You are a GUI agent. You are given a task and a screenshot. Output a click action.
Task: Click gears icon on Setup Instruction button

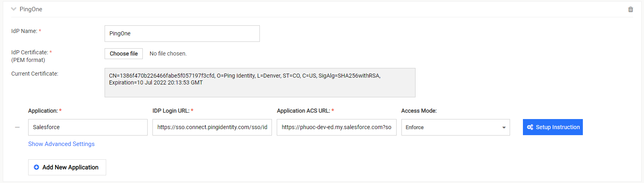[530, 127]
